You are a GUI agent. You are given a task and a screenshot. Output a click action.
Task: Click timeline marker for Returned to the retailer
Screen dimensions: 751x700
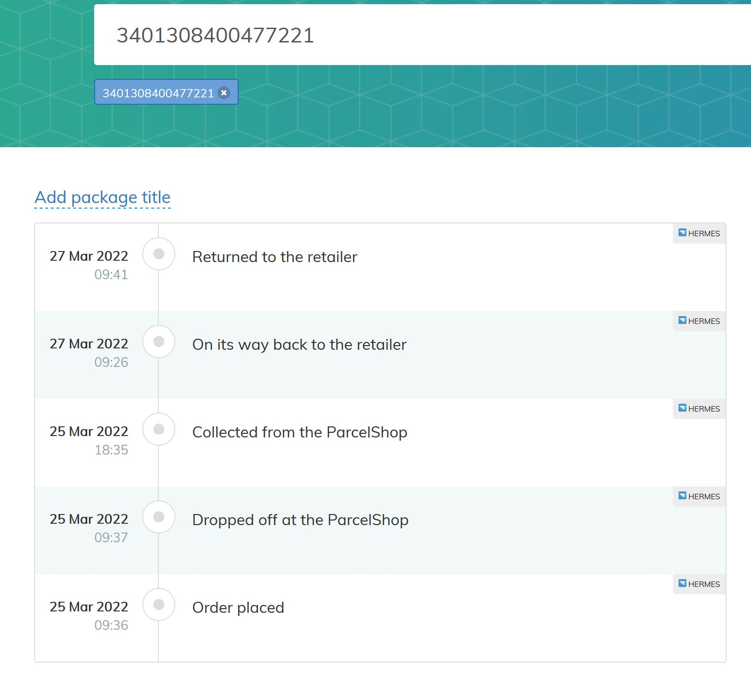(x=159, y=254)
